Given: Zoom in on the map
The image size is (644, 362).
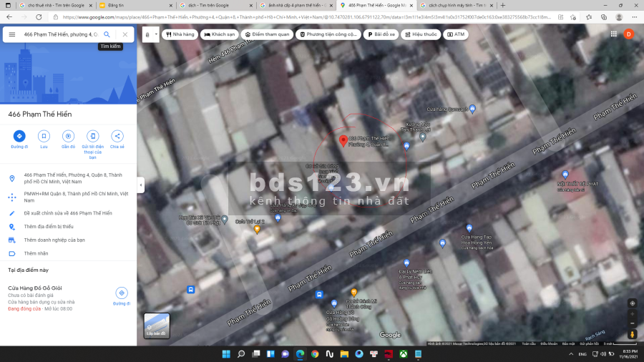Looking at the screenshot, I should (x=633, y=314).
